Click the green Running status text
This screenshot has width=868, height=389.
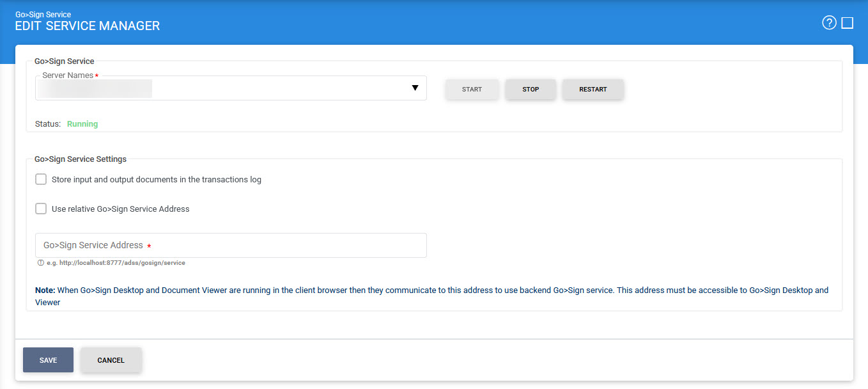[x=82, y=124]
